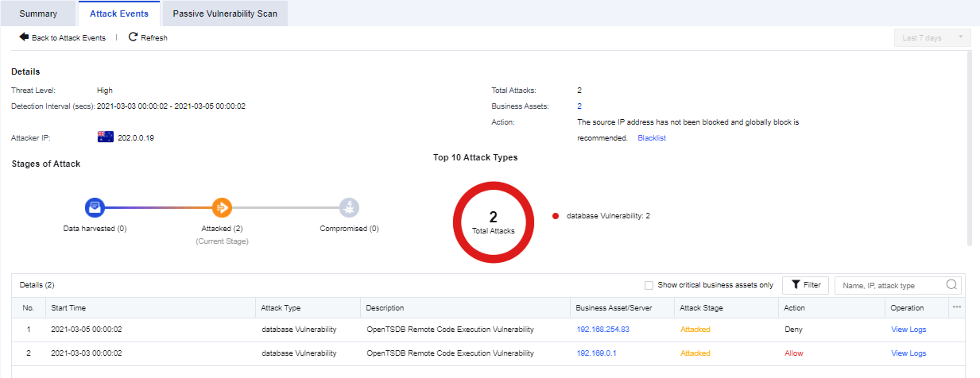The height and width of the screenshot is (378, 980).
Task: Click the Australian flag icon by attacker IP
Action: pyautogui.click(x=106, y=137)
